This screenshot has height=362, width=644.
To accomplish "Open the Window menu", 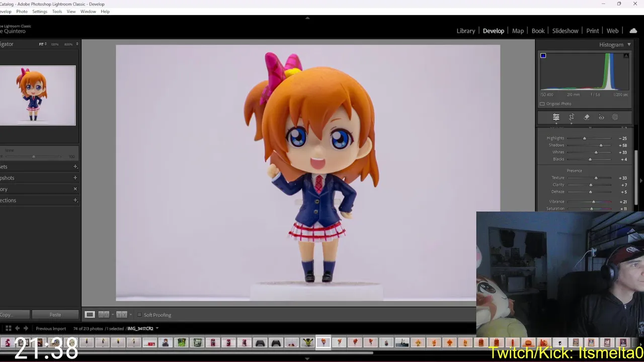I will (x=88, y=12).
